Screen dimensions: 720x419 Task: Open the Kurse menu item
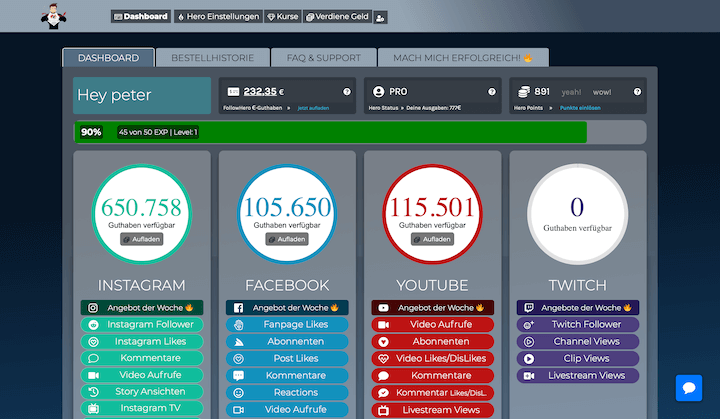pyautogui.click(x=283, y=17)
